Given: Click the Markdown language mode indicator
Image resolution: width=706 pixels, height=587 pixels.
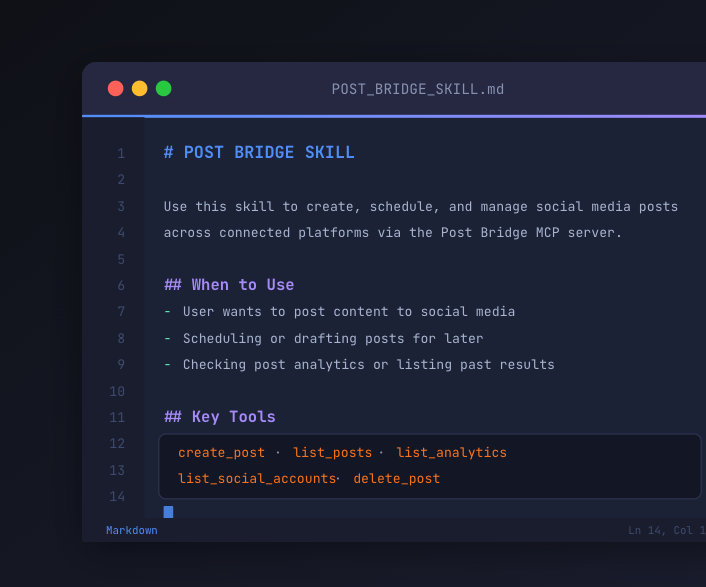Looking at the screenshot, I should (132, 530).
